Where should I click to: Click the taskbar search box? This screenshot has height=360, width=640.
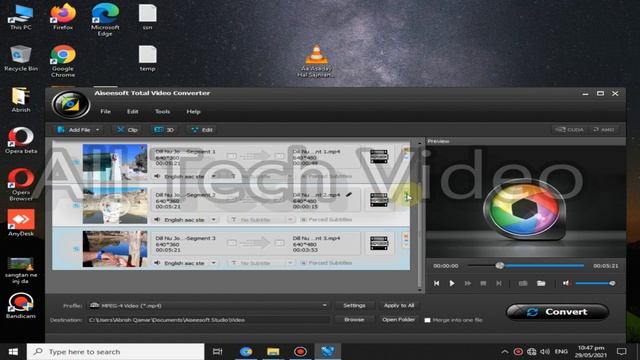click(116, 351)
